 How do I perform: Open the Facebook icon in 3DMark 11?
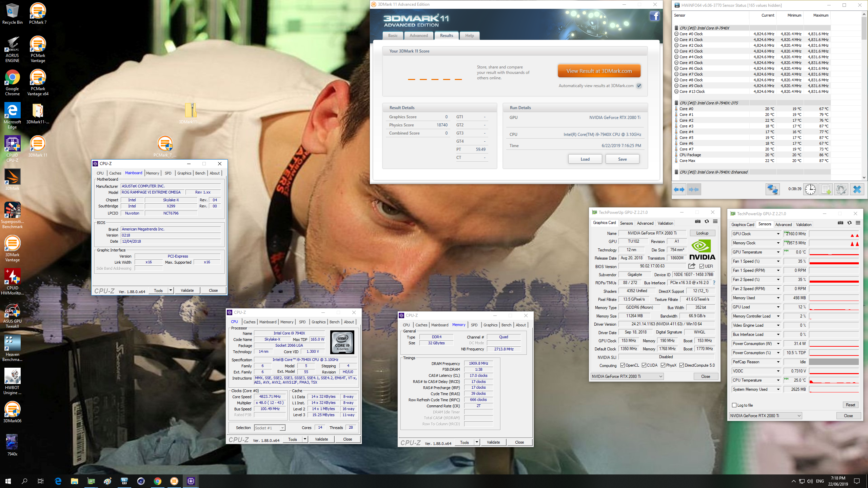click(654, 16)
